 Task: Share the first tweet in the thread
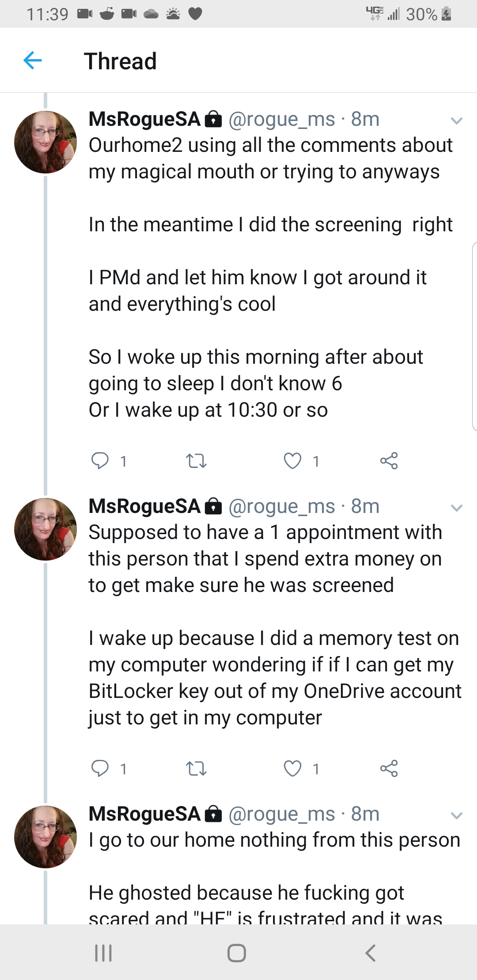(389, 460)
